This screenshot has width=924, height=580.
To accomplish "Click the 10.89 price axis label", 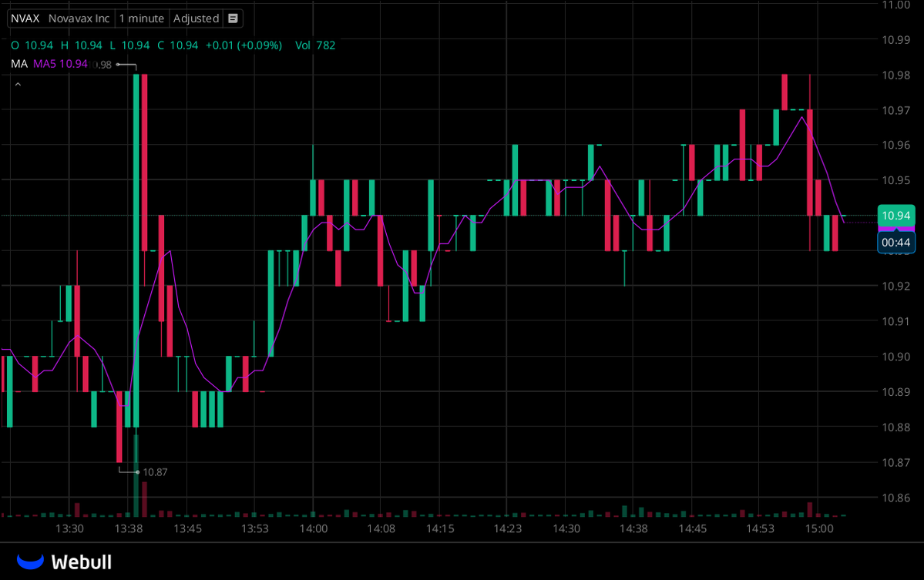I will click(895, 392).
